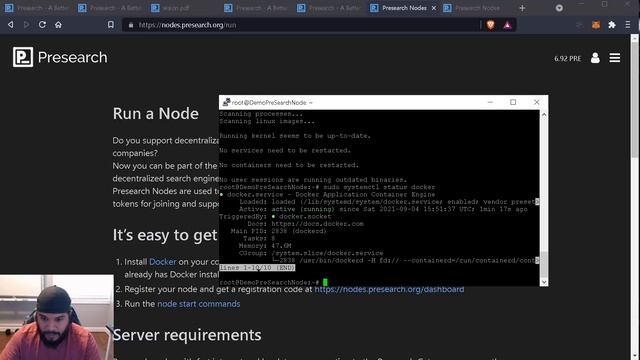
Task: Switch to the fourth Presearch tab
Action: tap(257, 8)
